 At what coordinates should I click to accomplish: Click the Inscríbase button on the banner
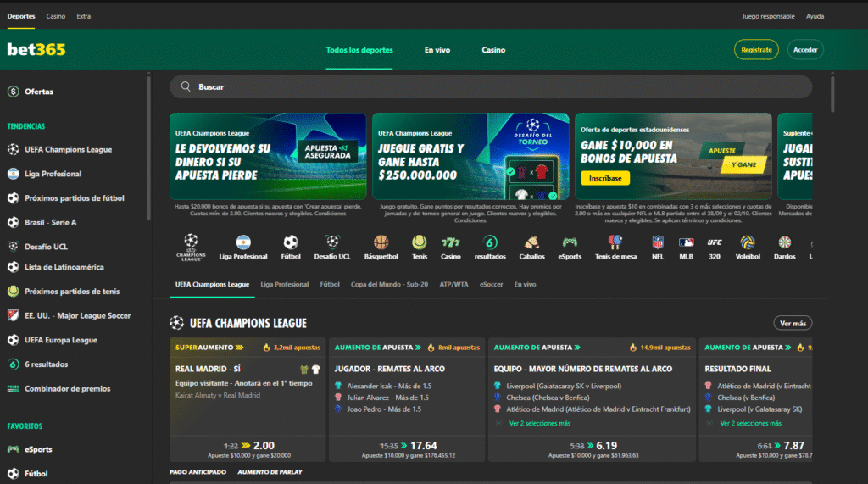[x=605, y=178]
